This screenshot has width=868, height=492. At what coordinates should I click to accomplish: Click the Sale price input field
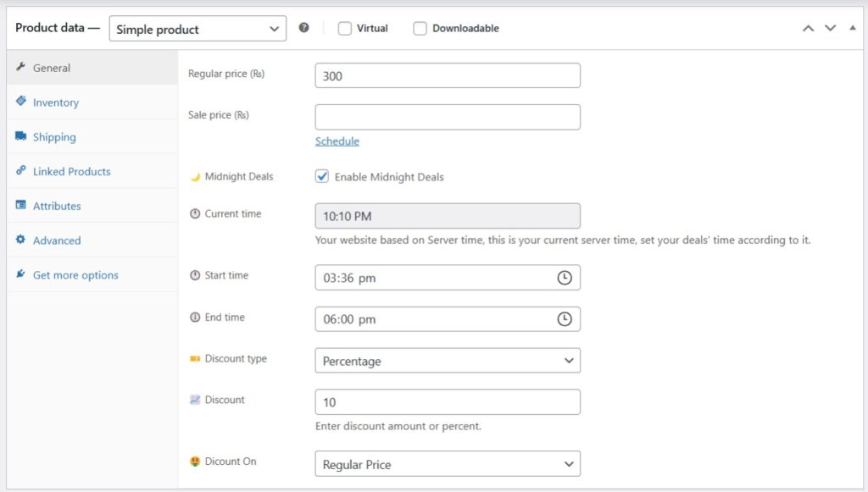(x=448, y=117)
